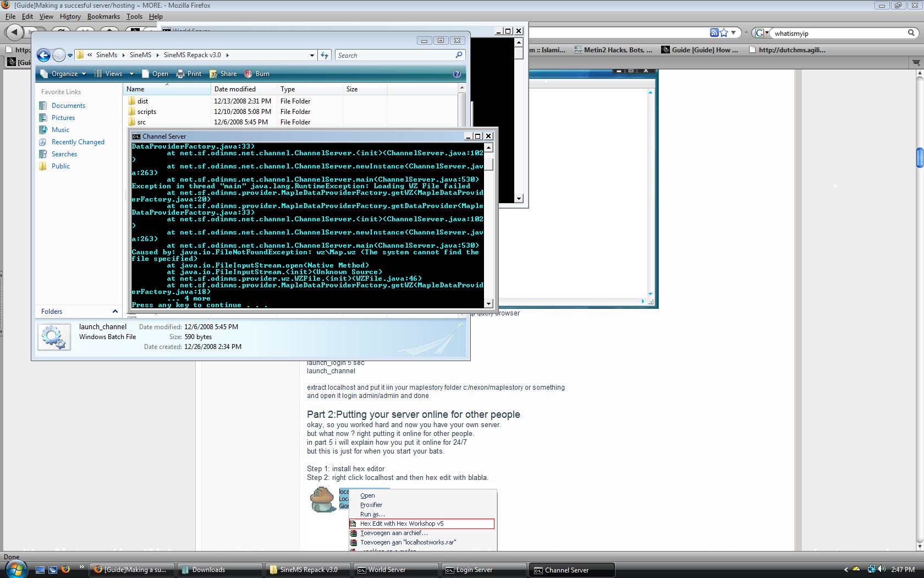Open Firefox Tools menu
The image size is (924, 578).
[x=134, y=17]
